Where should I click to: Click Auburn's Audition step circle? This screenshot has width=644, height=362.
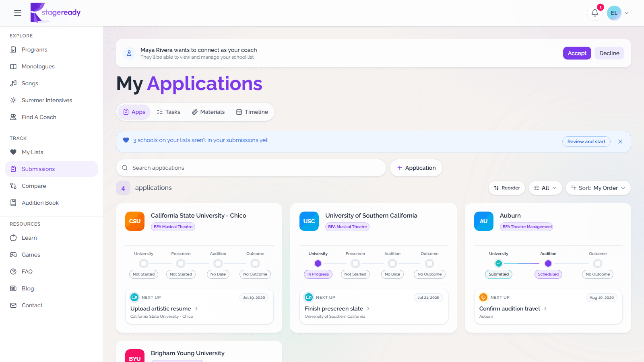(548, 263)
